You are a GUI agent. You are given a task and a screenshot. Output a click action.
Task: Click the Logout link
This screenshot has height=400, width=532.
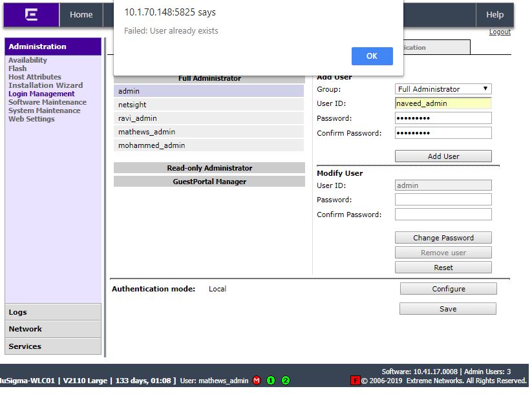pos(500,32)
